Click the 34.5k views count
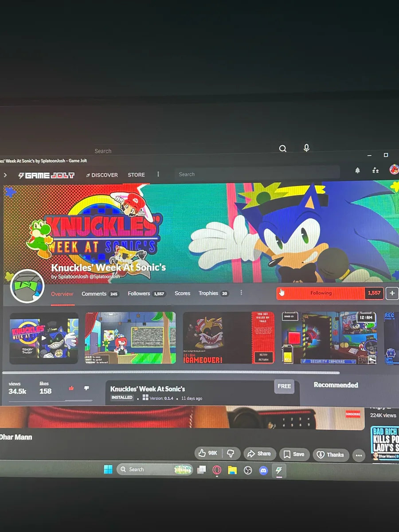Screen dimensions: 399x532 [x=17, y=391]
